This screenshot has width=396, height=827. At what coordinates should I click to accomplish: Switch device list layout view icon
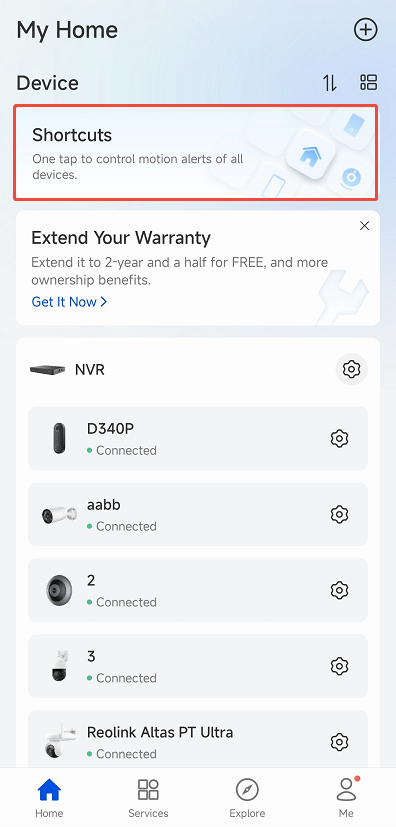369,82
